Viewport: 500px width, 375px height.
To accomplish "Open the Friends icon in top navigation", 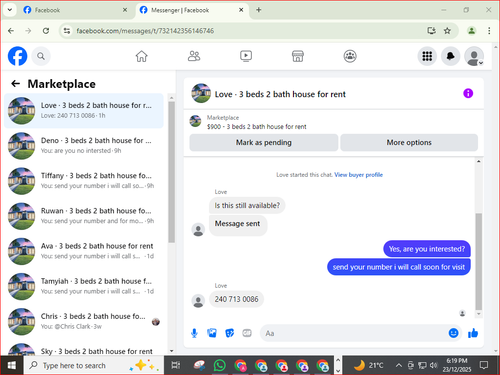I will click(194, 56).
